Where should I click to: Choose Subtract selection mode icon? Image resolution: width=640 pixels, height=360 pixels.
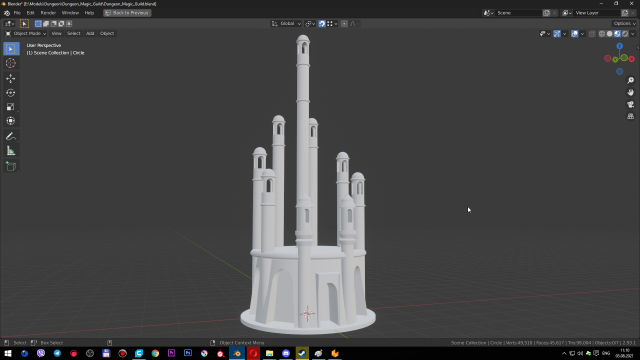tap(53, 24)
